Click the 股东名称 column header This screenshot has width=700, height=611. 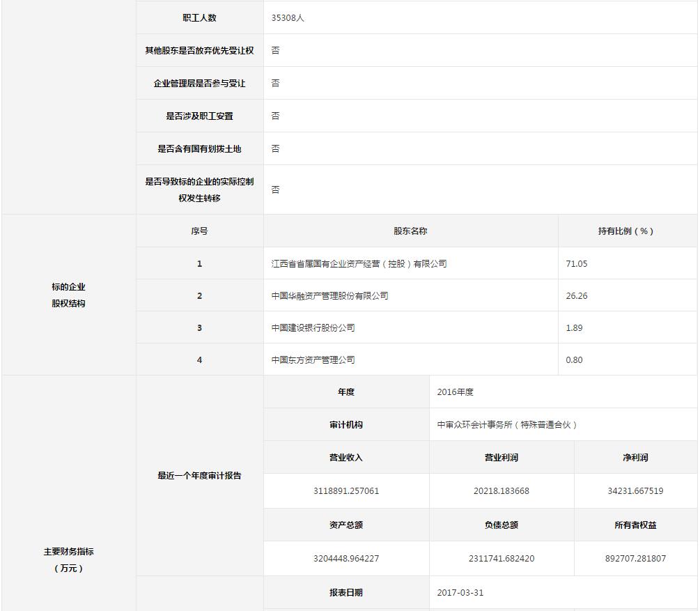click(x=410, y=231)
